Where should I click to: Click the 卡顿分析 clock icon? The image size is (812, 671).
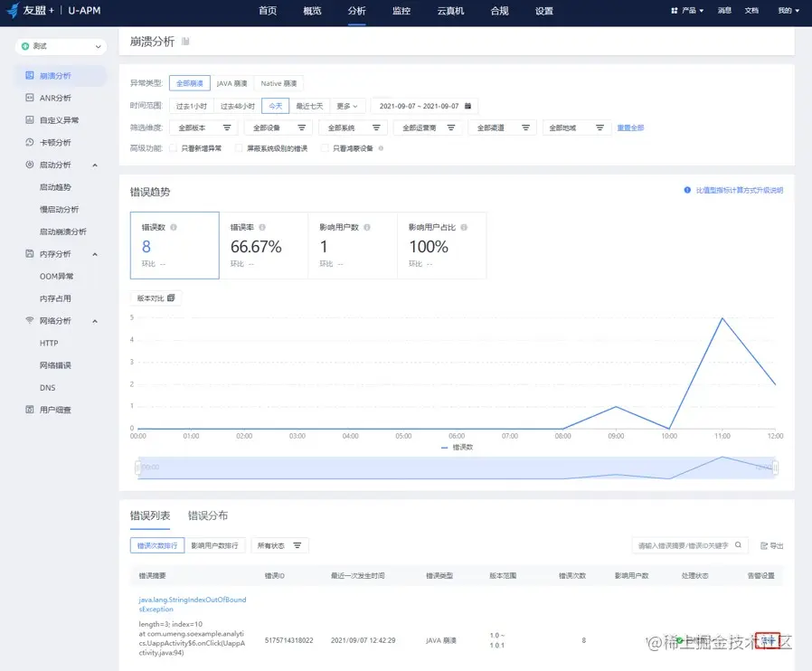[30, 142]
